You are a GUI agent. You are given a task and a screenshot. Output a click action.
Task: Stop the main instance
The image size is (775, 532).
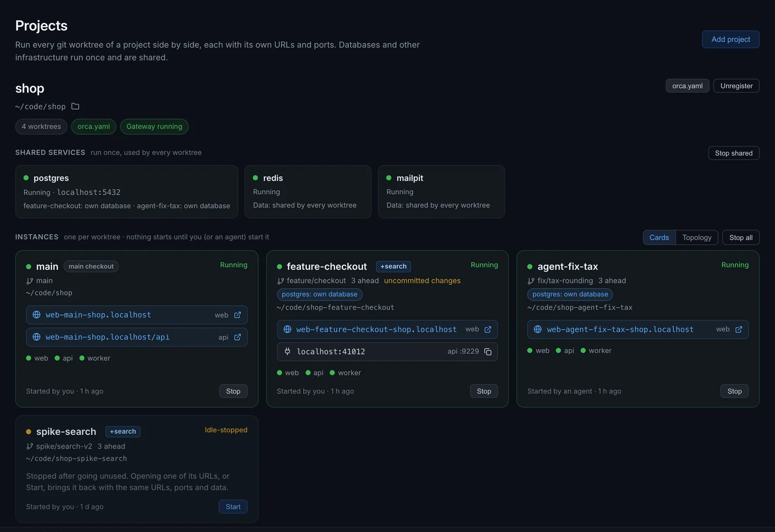[233, 392]
